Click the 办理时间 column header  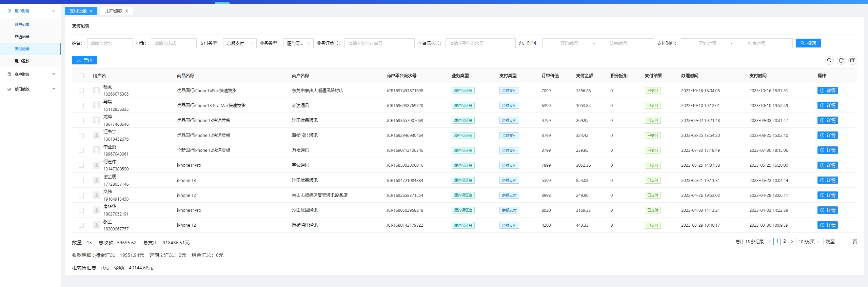point(690,76)
